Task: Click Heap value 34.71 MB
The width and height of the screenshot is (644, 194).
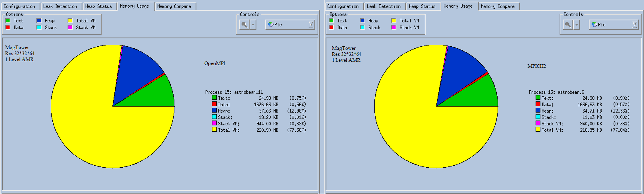Action: tap(592, 111)
